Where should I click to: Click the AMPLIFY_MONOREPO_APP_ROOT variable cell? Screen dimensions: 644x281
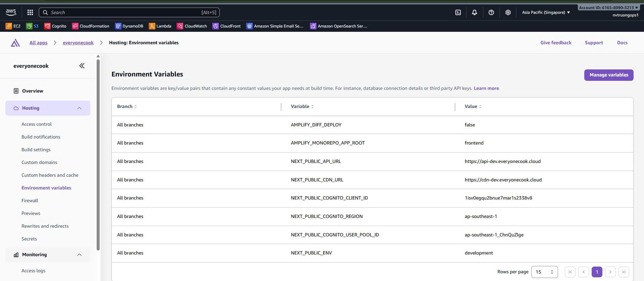point(328,143)
